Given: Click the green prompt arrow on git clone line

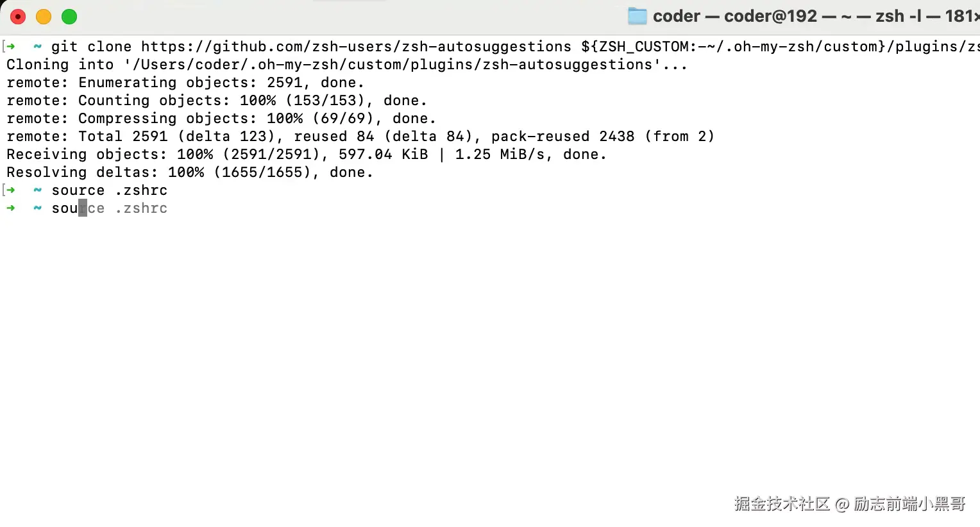Looking at the screenshot, I should pyautogui.click(x=11, y=46).
